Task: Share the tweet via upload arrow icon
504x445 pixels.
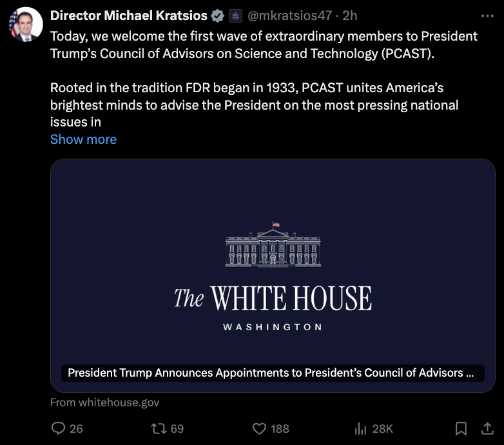Action: (x=487, y=428)
